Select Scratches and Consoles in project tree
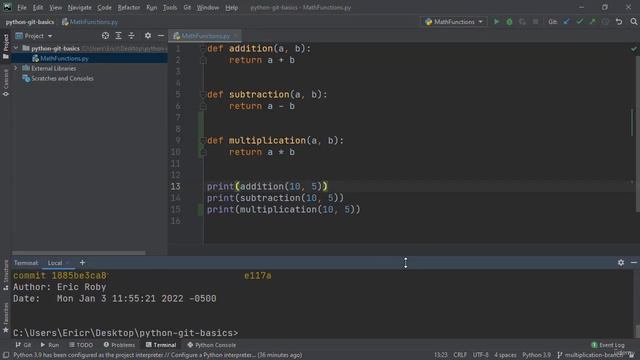 (62, 78)
